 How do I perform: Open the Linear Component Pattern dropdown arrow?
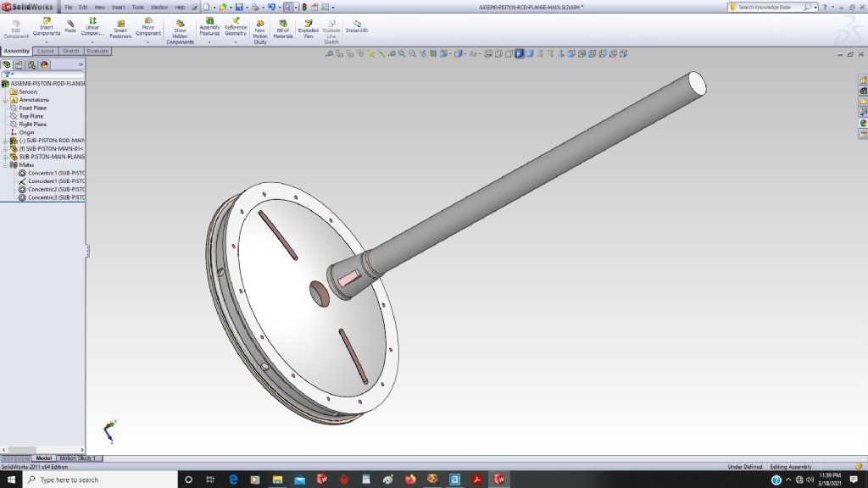coord(92,42)
